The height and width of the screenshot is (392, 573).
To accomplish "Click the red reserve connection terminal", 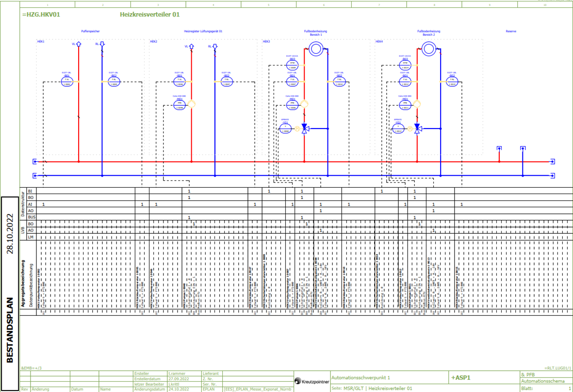I will pyautogui.click(x=499, y=148).
